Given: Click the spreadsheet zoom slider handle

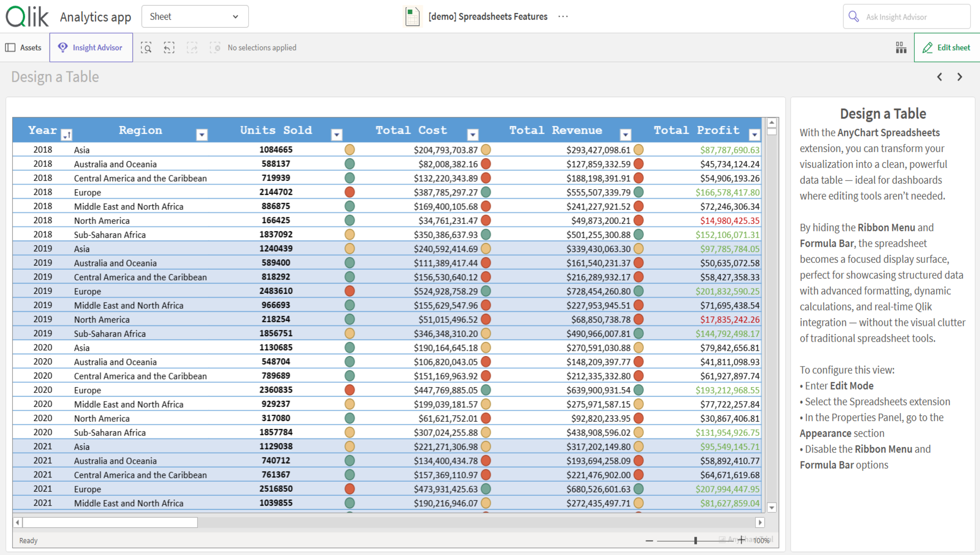Looking at the screenshot, I should coord(695,540).
